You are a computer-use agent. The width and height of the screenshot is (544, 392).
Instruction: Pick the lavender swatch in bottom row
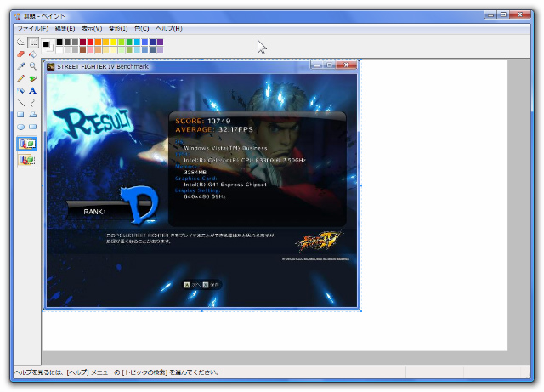tap(160, 49)
